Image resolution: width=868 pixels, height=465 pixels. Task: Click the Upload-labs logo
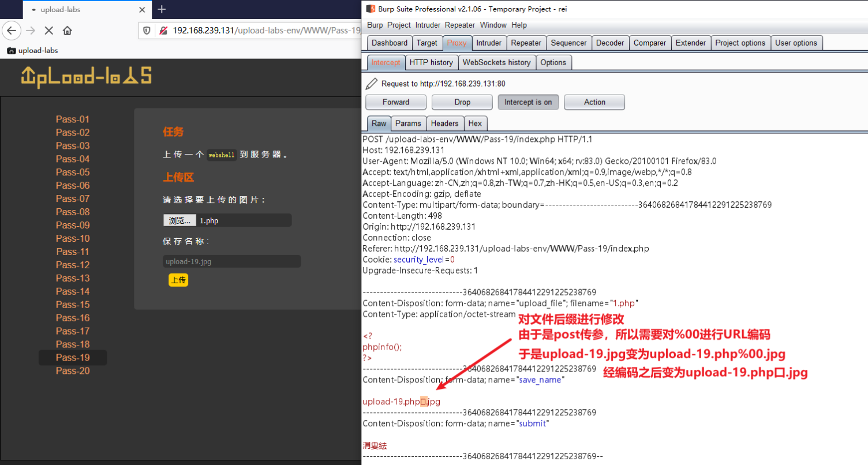(86, 76)
